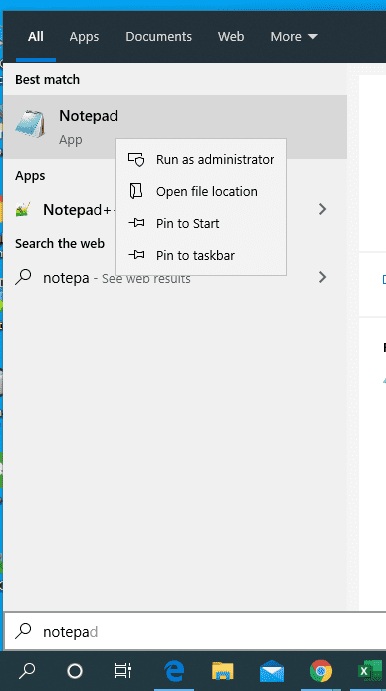Viewport: 386px width, 691px height.
Task: Click the Best match section heading
Action: pyautogui.click(x=48, y=80)
